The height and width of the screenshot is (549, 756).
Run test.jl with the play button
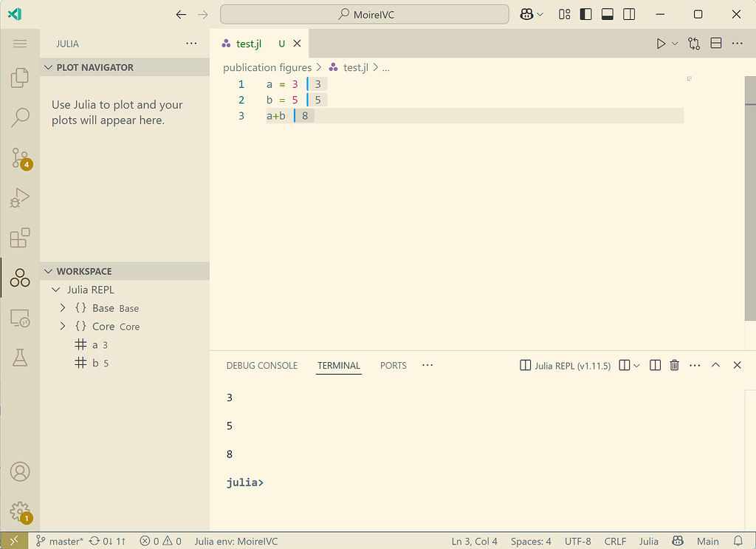(661, 43)
